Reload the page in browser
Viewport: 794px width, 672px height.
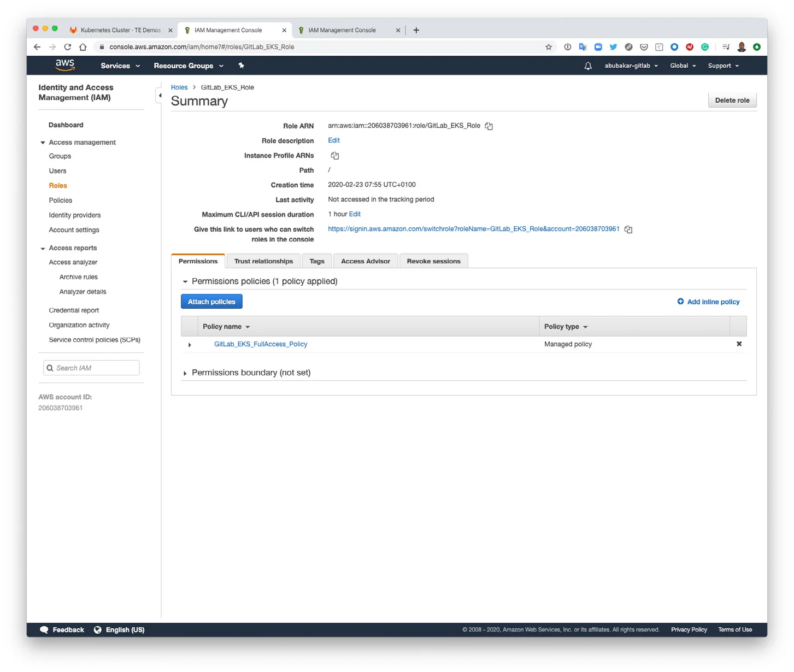[x=68, y=47]
